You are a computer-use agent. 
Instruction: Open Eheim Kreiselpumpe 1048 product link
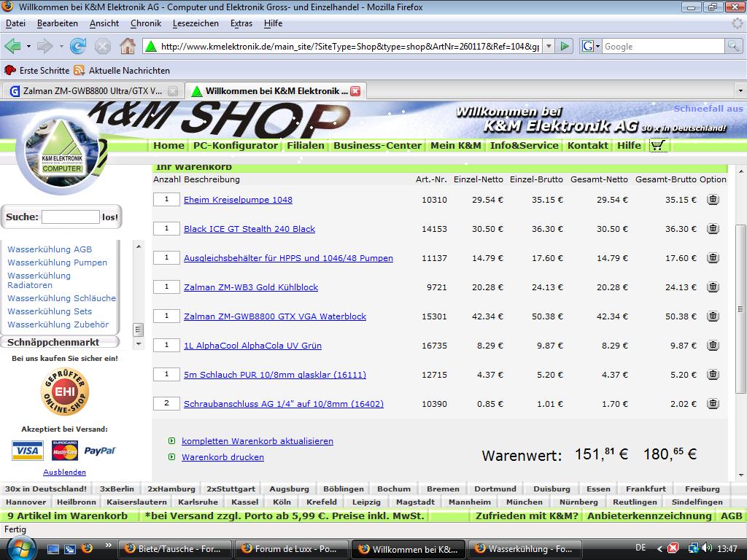[238, 200]
